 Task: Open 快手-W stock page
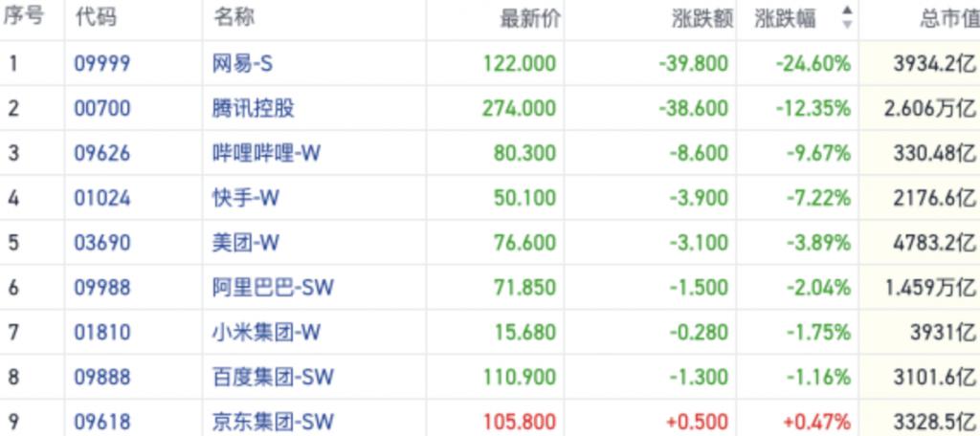pyautogui.click(x=247, y=198)
